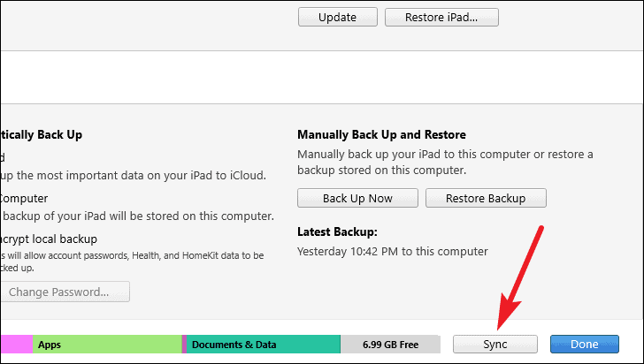
Task: Click the Automatically Back Up heading
Action: coord(41,134)
